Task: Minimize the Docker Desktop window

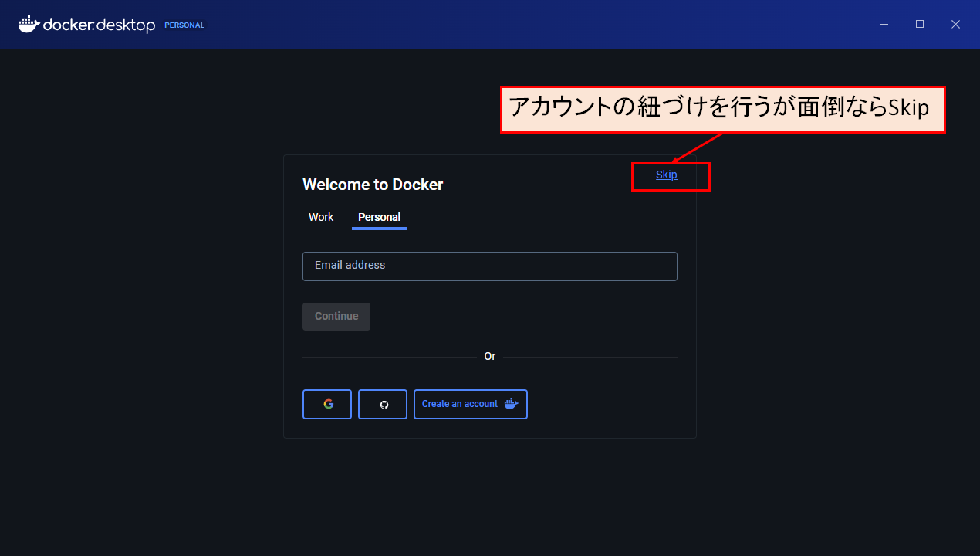Action: point(884,25)
